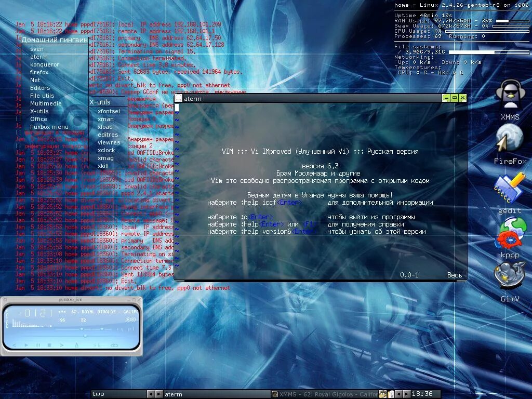Expand the File utils submenu
532x399 pixels.
[55, 96]
